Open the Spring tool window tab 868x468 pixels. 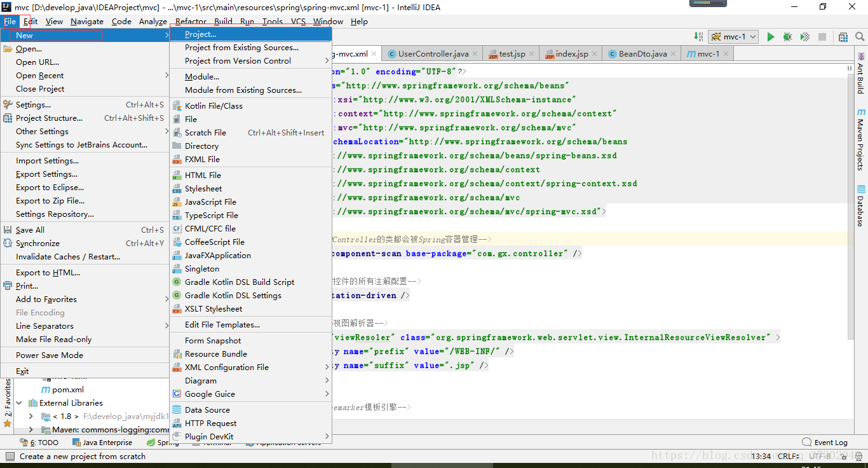pyautogui.click(x=163, y=443)
